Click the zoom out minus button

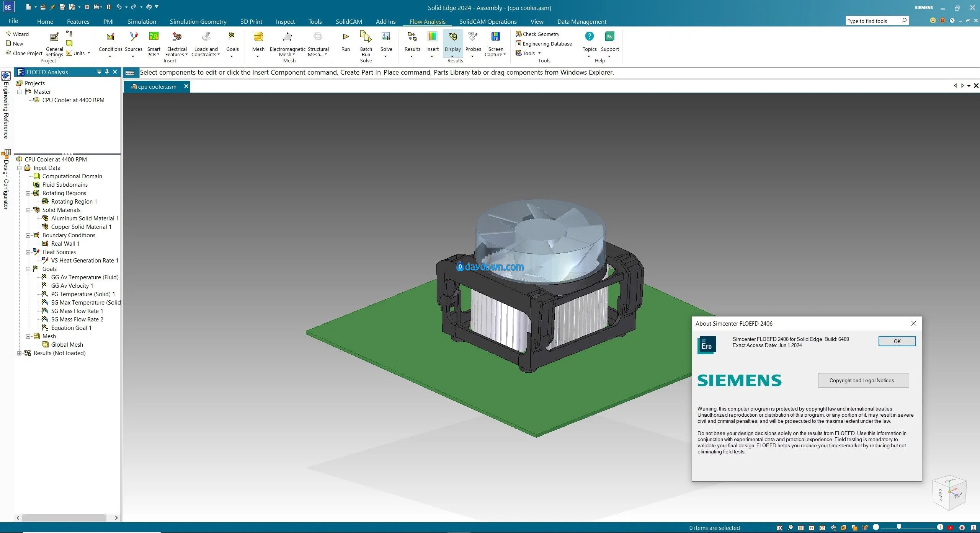point(875,527)
